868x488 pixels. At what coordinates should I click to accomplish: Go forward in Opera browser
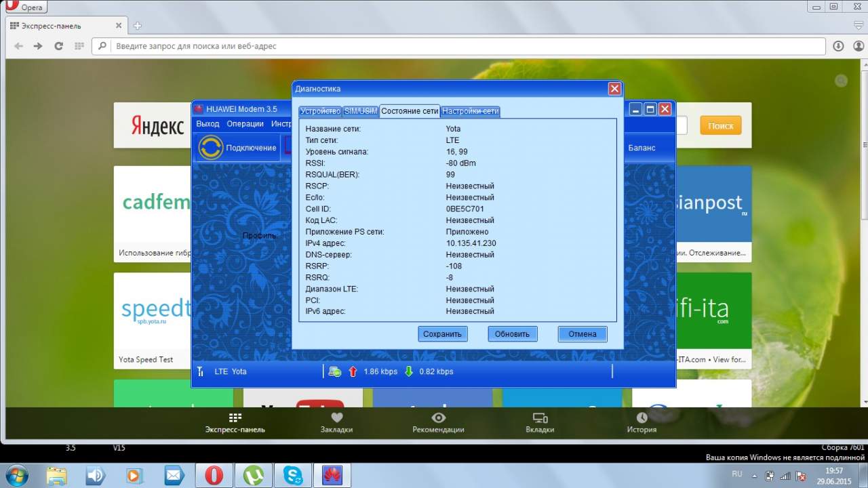pyautogui.click(x=38, y=46)
